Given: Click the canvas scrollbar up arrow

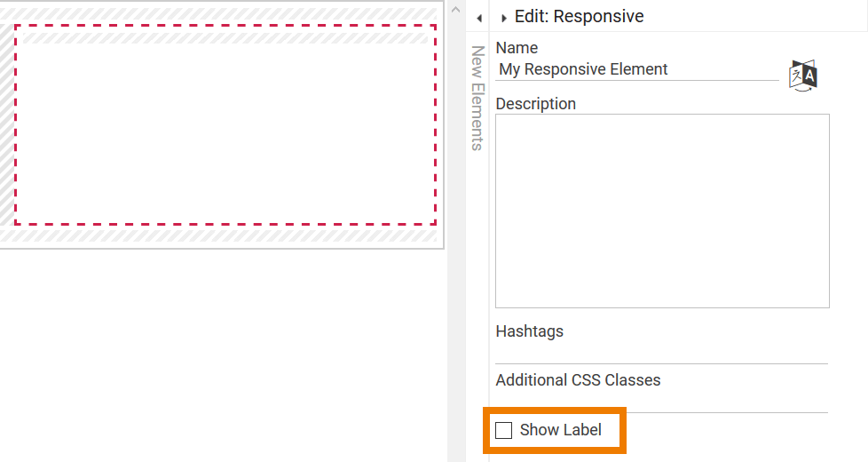Looking at the screenshot, I should (456, 9).
